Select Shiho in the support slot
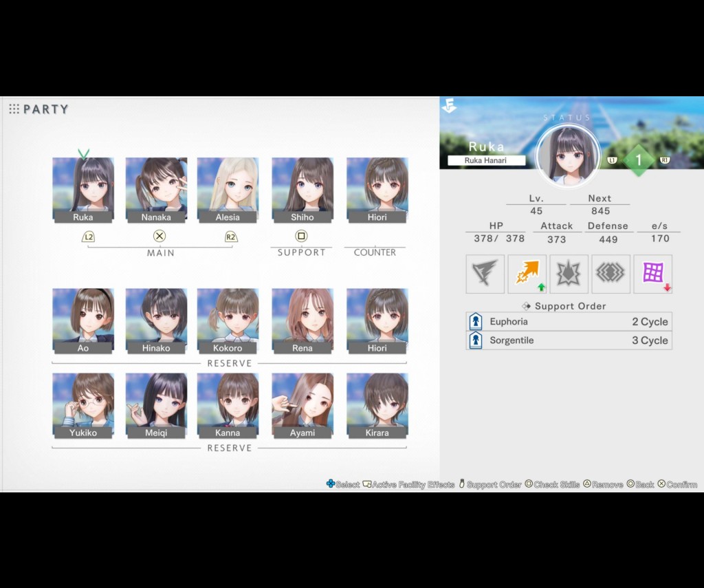 [302, 190]
